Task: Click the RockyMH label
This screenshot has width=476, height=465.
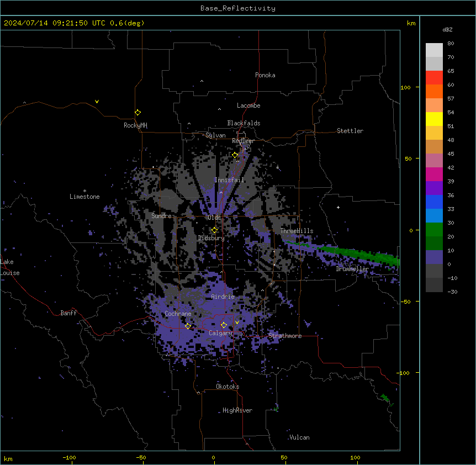Action: (x=135, y=125)
